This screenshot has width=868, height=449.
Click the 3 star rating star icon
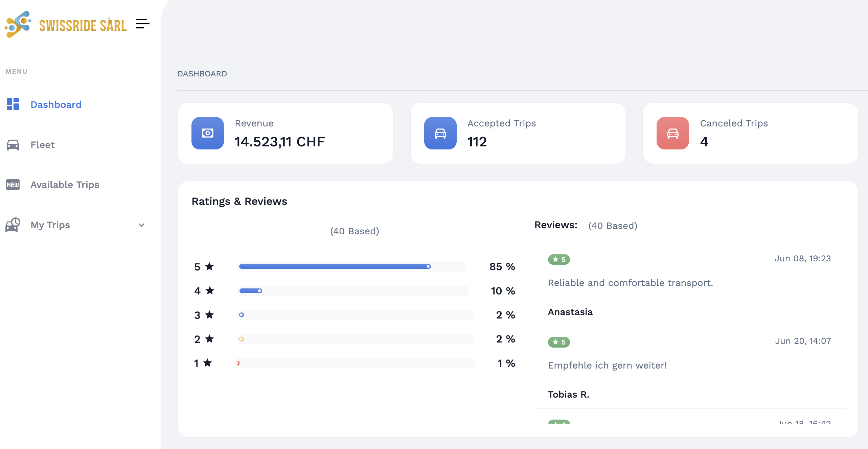[x=210, y=315]
